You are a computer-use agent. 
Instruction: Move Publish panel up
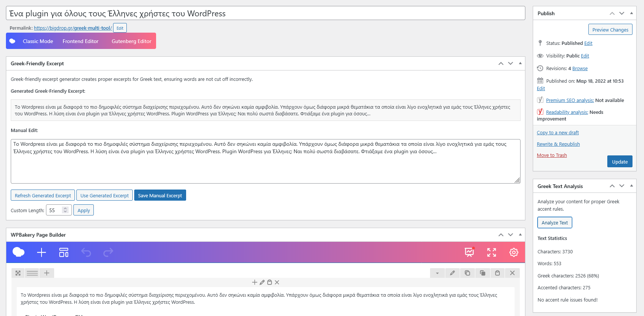[612, 13]
